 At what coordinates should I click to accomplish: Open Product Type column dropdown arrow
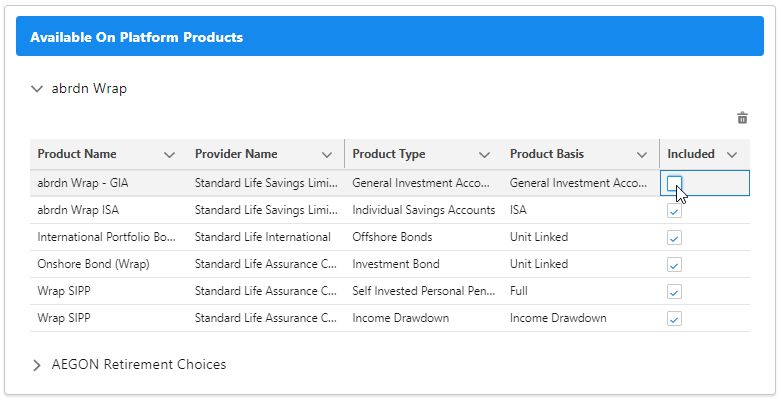[484, 155]
